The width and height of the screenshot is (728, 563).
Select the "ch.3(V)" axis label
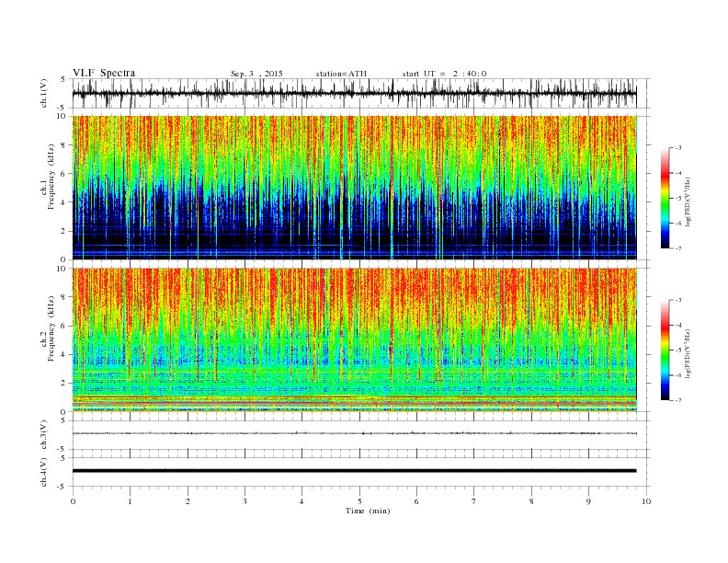coord(43,435)
